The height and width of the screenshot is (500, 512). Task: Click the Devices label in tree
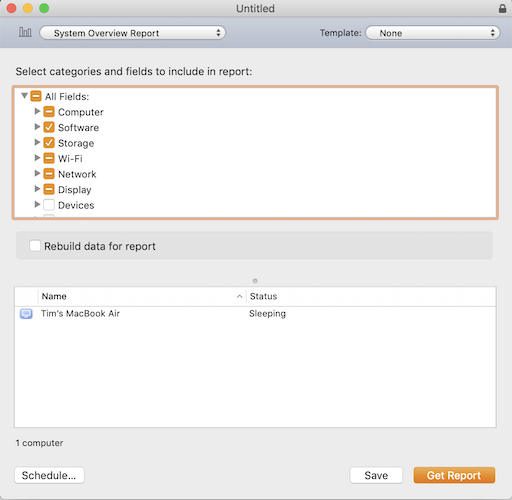(x=76, y=205)
